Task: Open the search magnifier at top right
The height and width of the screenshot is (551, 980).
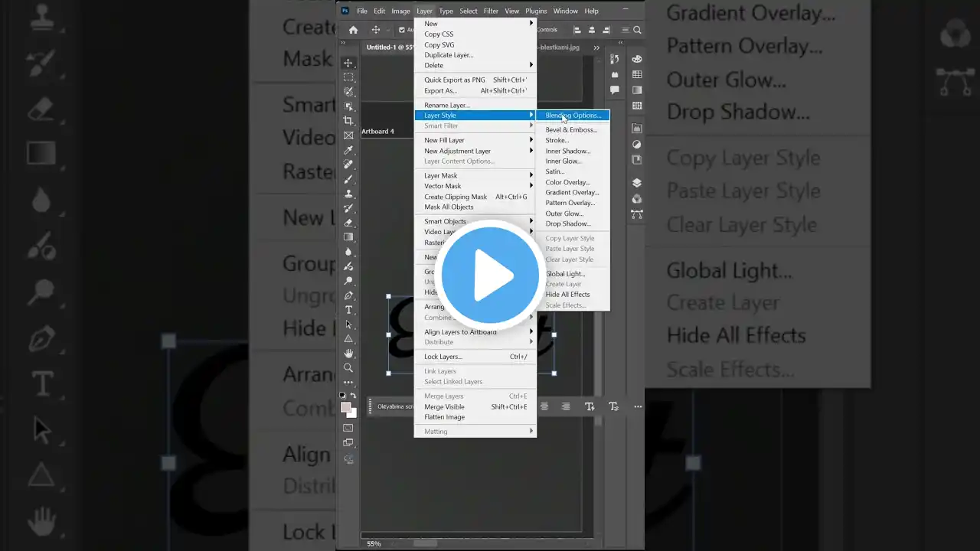Action: (636, 30)
